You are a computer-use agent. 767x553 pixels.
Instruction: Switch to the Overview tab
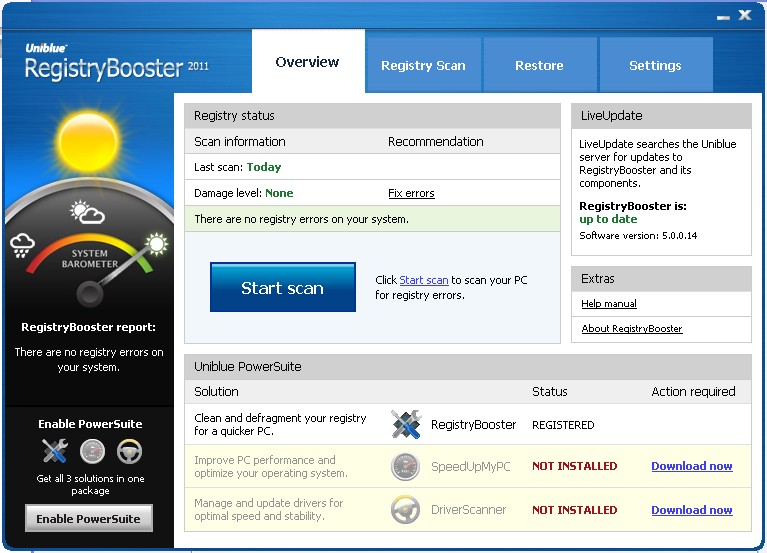(x=308, y=61)
